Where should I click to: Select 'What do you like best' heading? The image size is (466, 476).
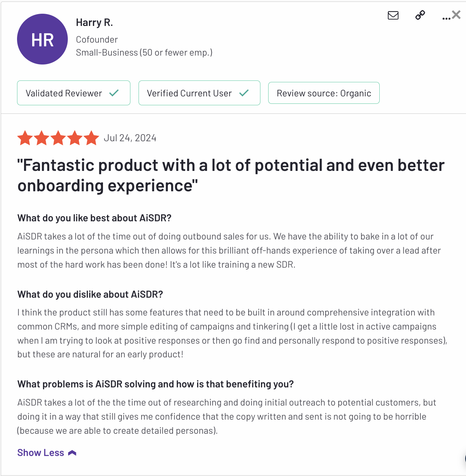click(x=94, y=218)
